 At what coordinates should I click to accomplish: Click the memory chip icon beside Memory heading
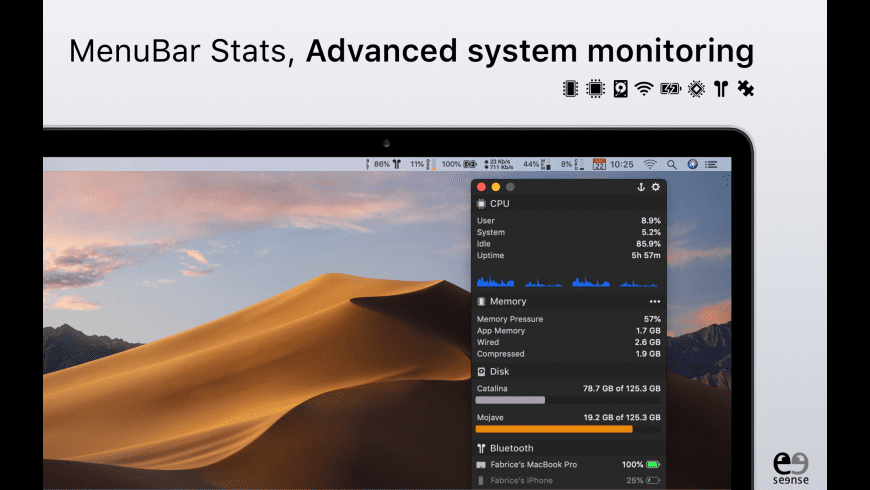coord(481,301)
